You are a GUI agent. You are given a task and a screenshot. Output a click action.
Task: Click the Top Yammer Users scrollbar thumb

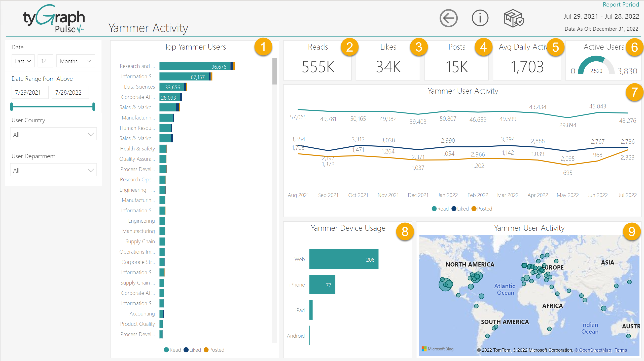pos(274,72)
